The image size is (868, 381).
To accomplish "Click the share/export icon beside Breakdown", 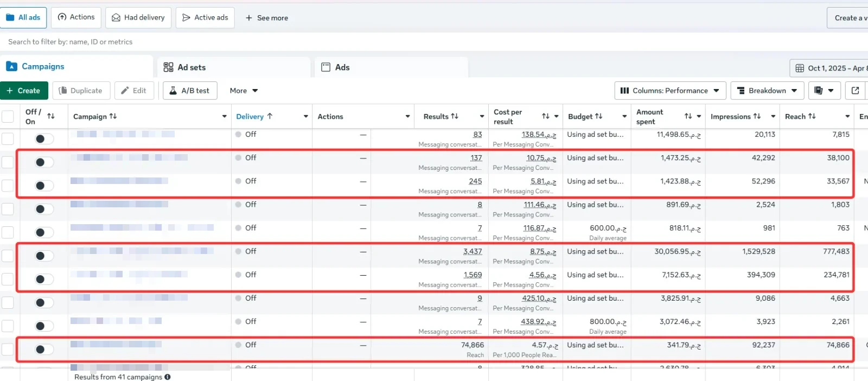I will tap(856, 91).
